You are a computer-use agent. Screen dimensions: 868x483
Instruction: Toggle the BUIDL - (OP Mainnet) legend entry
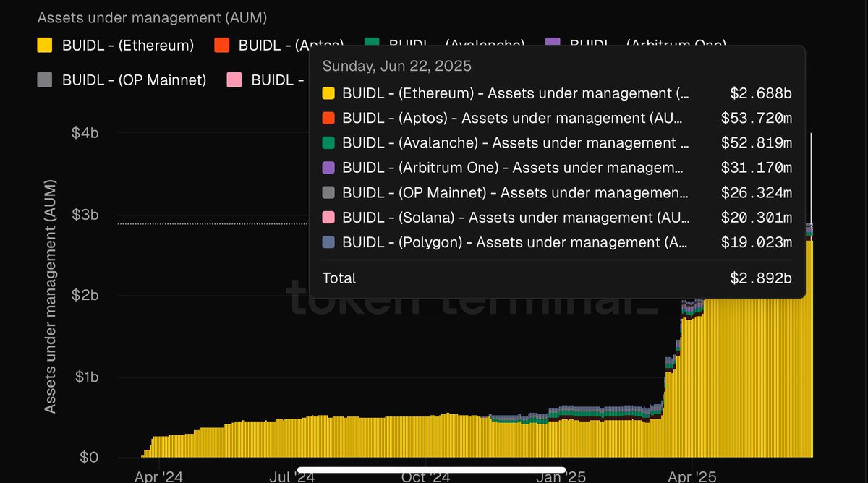(x=122, y=80)
